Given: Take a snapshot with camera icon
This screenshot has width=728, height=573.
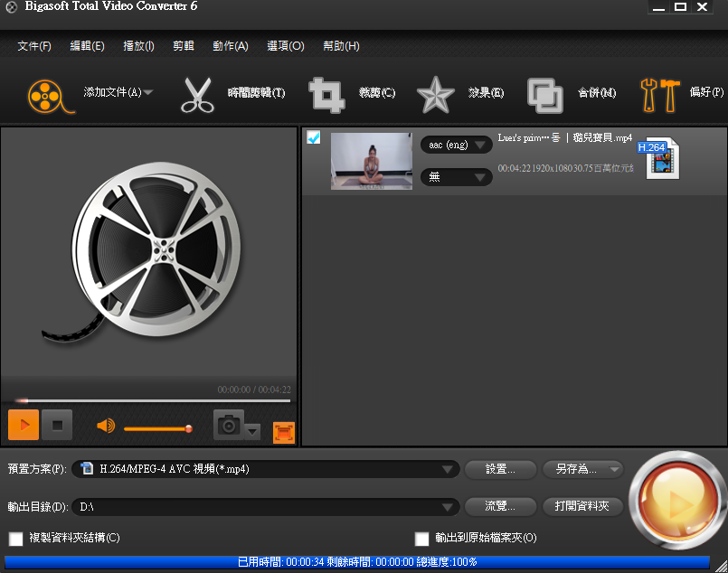Looking at the screenshot, I should 229,424.
